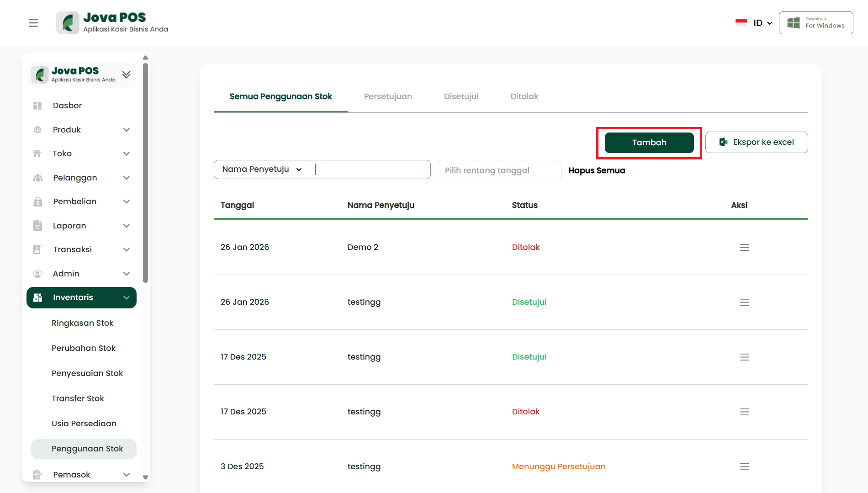Click Ekspor ke excel button
Viewport: 868px width, 493px height.
(x=757, y=143)
